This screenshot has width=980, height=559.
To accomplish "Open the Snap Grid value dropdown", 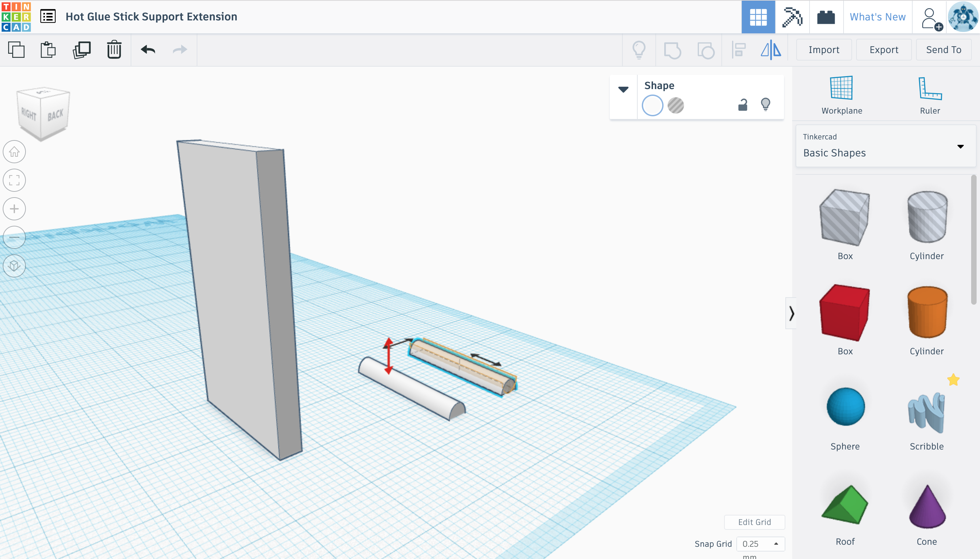I will (760, 543).
